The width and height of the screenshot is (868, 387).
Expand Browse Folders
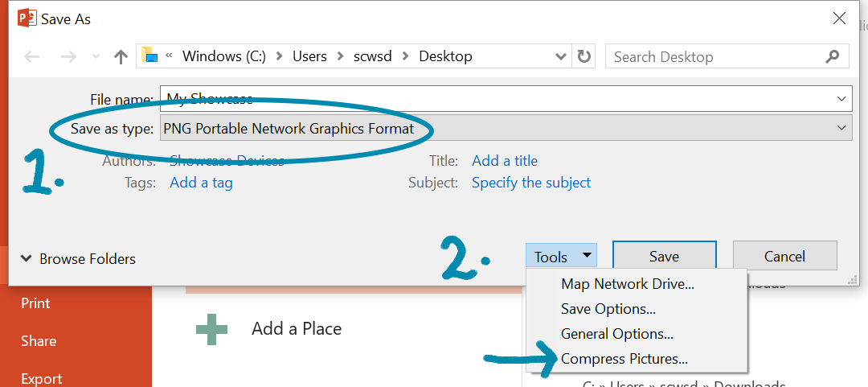(x=78, y=259)
